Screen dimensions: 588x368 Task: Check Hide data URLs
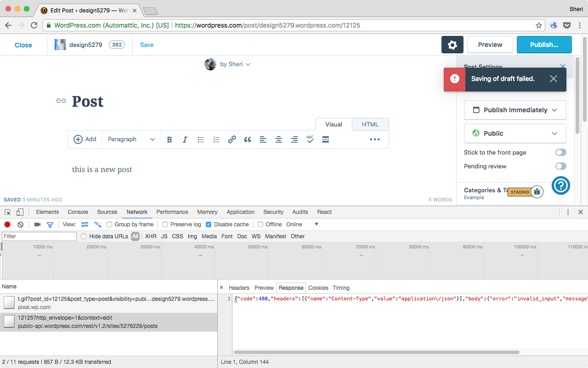pyautogui.click(x=84, y=236)
